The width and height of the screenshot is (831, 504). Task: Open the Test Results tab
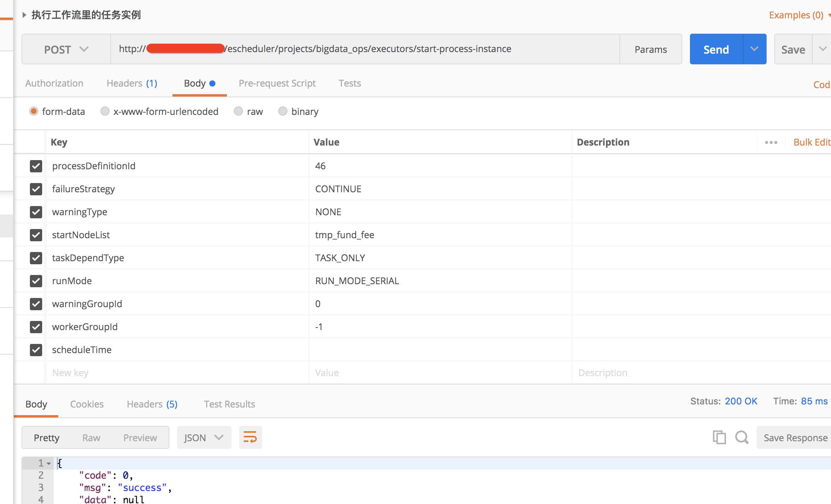click(x=229, y=404)
